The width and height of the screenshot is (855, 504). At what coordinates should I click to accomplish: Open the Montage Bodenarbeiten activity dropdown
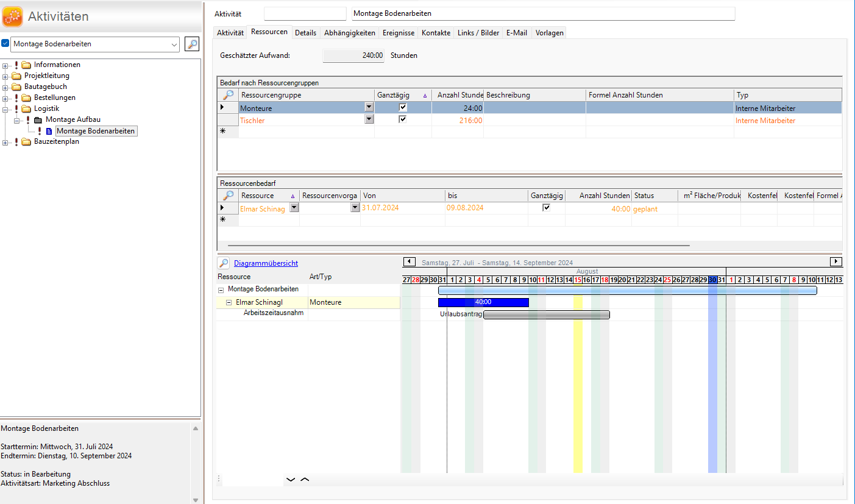coord(175,44)
